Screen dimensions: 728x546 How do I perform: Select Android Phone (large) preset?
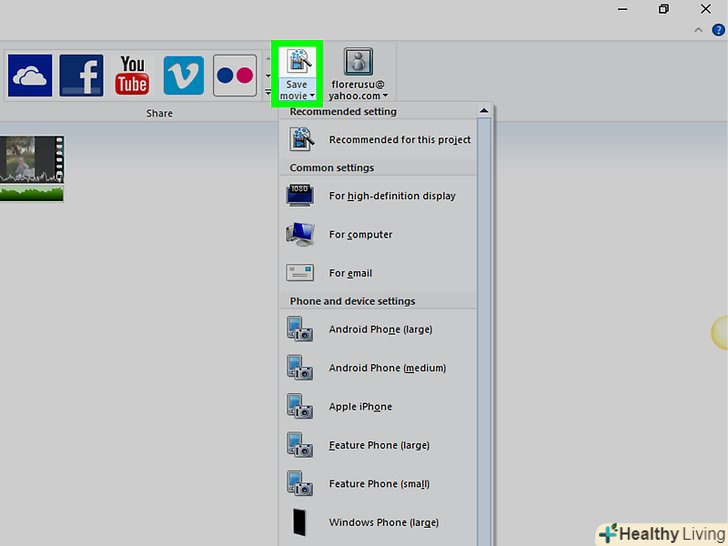tap(380, 330)
